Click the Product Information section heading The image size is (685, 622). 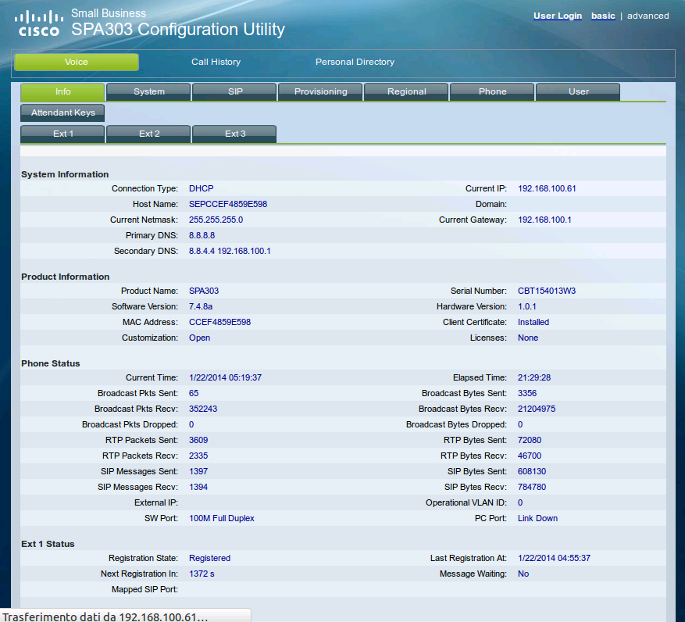66,277
